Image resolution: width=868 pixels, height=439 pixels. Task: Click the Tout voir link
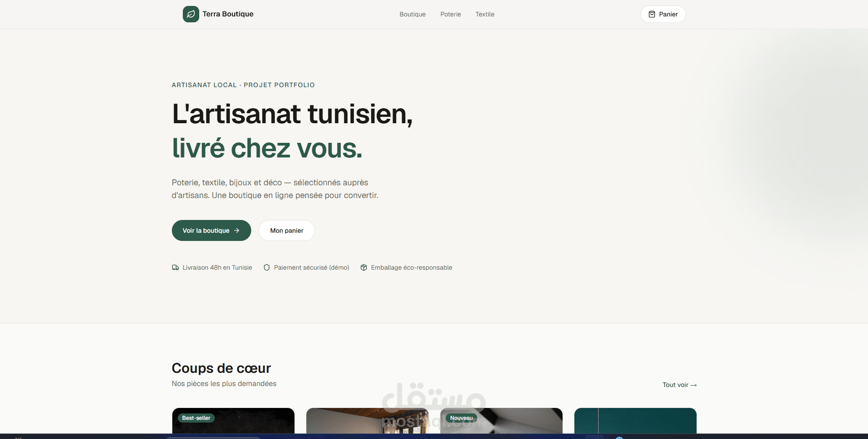(679, 385)
